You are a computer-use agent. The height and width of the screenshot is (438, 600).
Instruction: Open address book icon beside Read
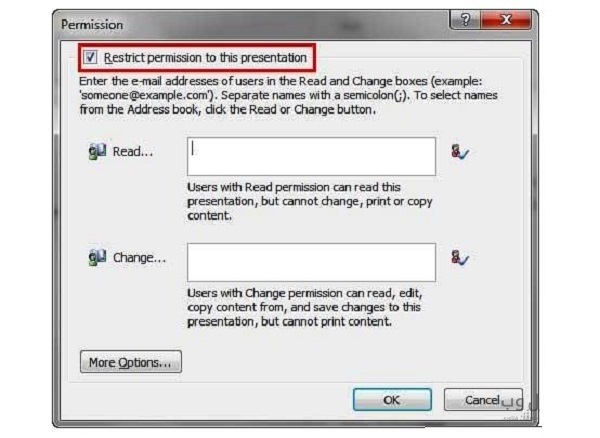pyautogui.click(x=97, y=151)
